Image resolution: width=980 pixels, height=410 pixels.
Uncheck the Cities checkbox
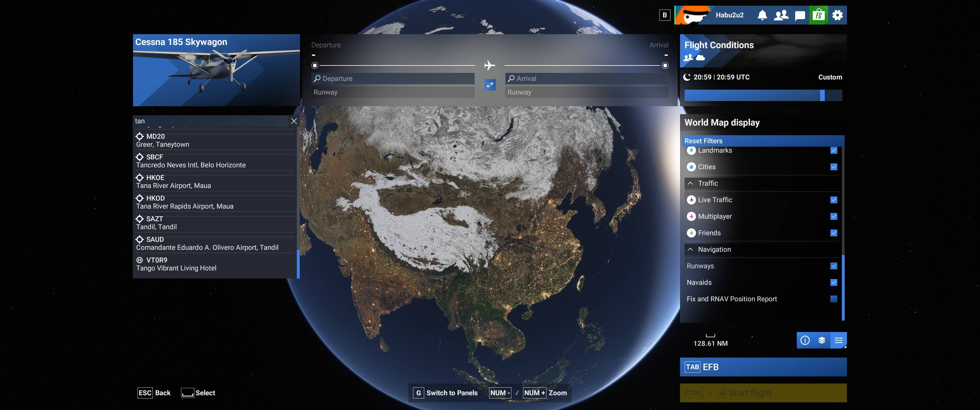pyautogui.click(x=834, y=167)
